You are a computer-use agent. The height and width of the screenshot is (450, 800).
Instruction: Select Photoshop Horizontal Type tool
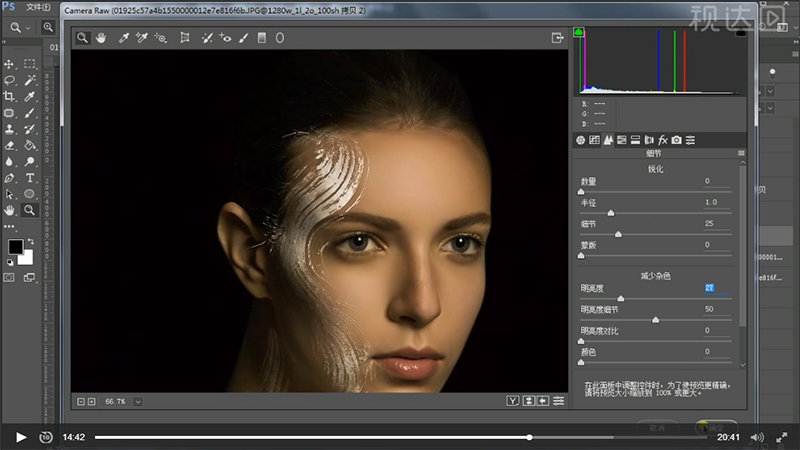tap(30, 178)
